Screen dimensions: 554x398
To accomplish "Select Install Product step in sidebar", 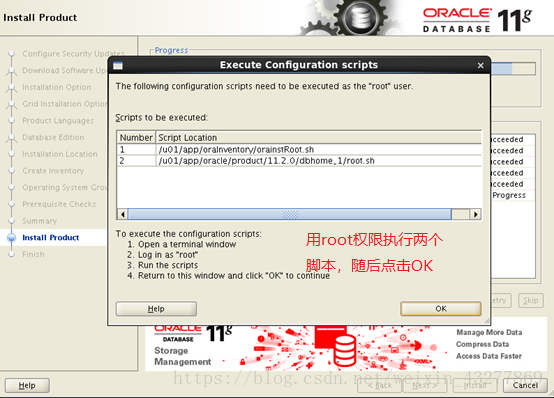I will point(51,238).
